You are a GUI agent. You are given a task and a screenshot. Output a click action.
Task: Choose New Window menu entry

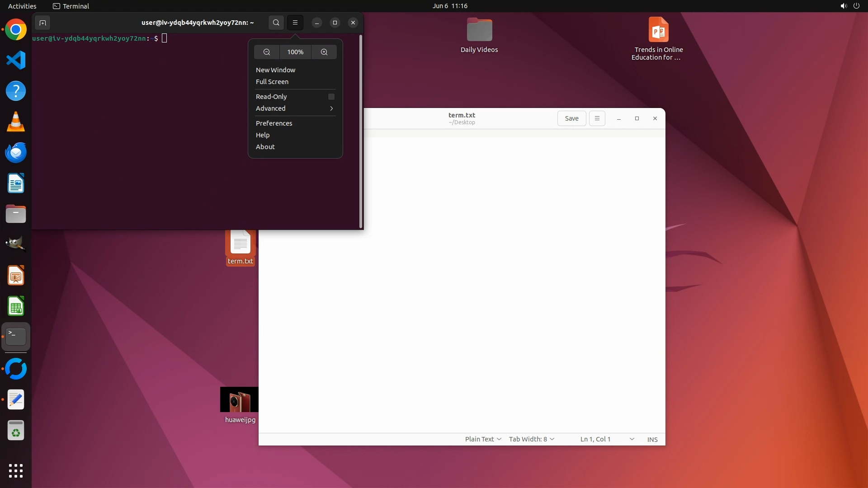275,70
